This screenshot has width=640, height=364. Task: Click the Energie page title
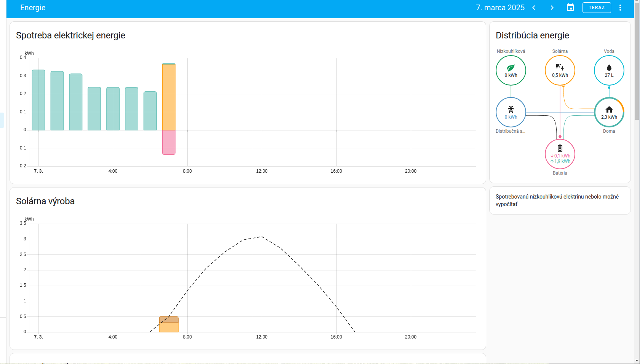click(33, 8)
